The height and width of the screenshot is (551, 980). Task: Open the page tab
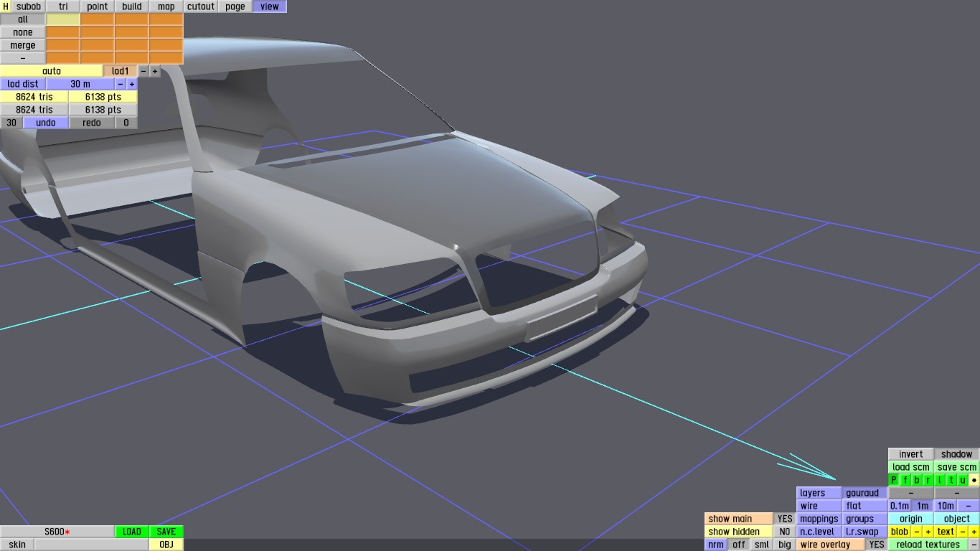click(x=235, y=6)
